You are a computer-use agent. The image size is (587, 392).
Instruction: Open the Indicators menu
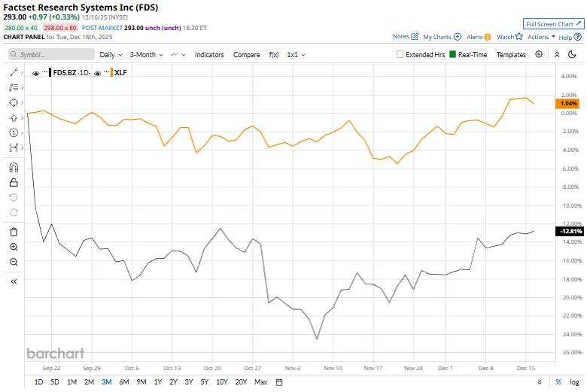(x=209, y=55)
